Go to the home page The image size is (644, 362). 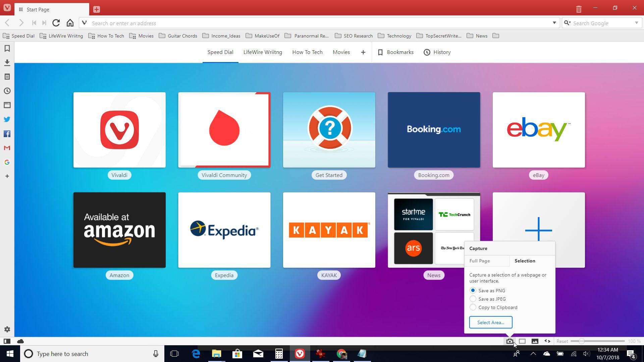pyautogui.click(x=70, y=23)
